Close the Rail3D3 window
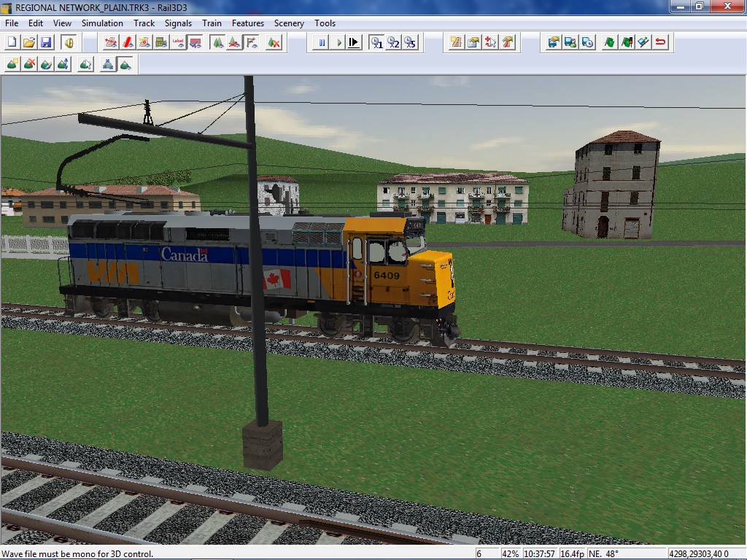 pyautogui.click(x=727, y=6)
